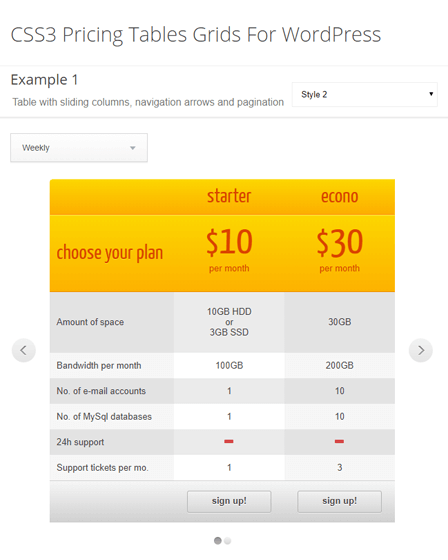The height and width of the screenshot is (560, 448).
Task: Select the first pagination dot
Action: 218,541
